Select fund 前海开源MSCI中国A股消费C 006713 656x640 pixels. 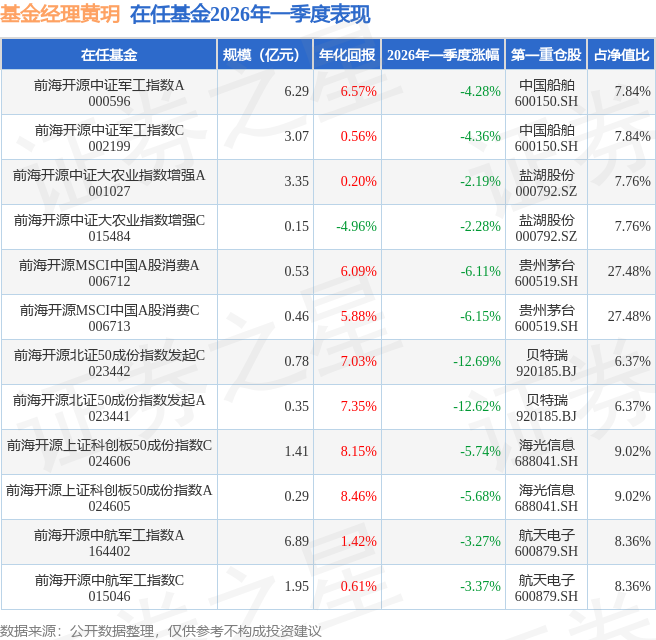109,318
